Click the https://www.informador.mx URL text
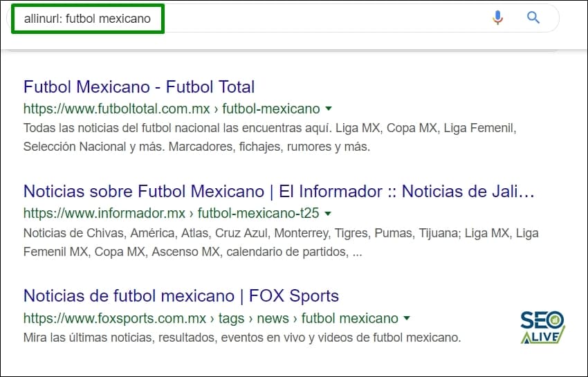 pyautogui.click(x=104, y=214)
